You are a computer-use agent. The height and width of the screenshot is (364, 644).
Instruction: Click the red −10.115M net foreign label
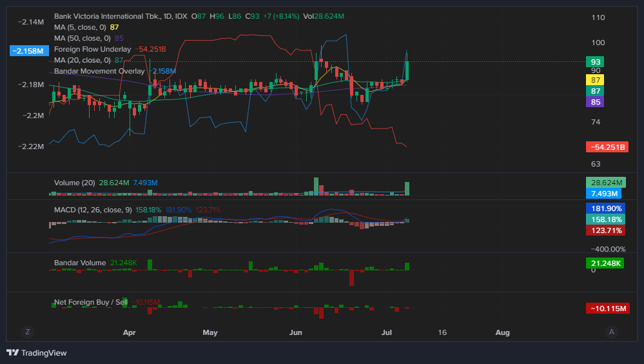tap(608, 308)
